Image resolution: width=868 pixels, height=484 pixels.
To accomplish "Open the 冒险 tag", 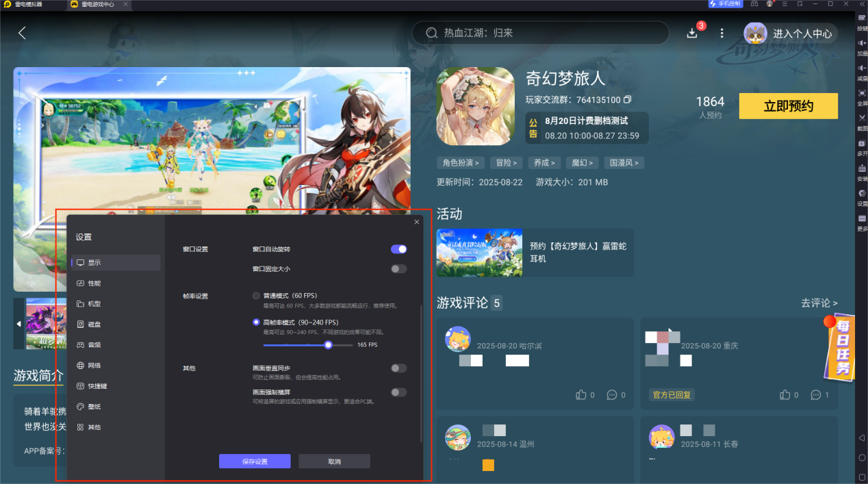I will click(507, 163).
